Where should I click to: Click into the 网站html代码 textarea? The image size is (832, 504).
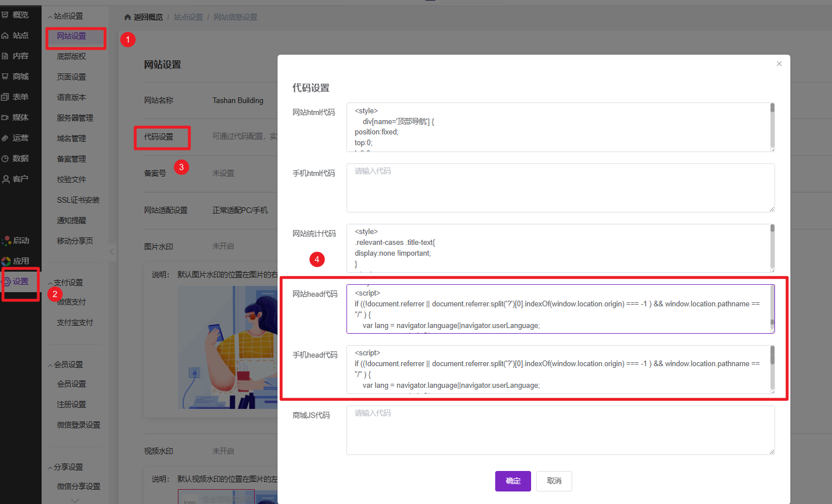[x=561, y=127]
